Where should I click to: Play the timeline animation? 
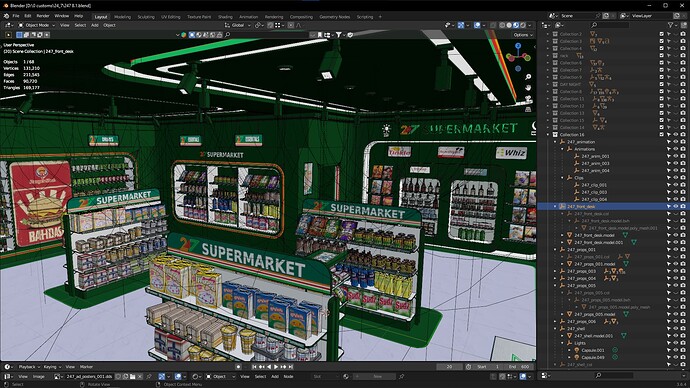[x=276, y=366]
